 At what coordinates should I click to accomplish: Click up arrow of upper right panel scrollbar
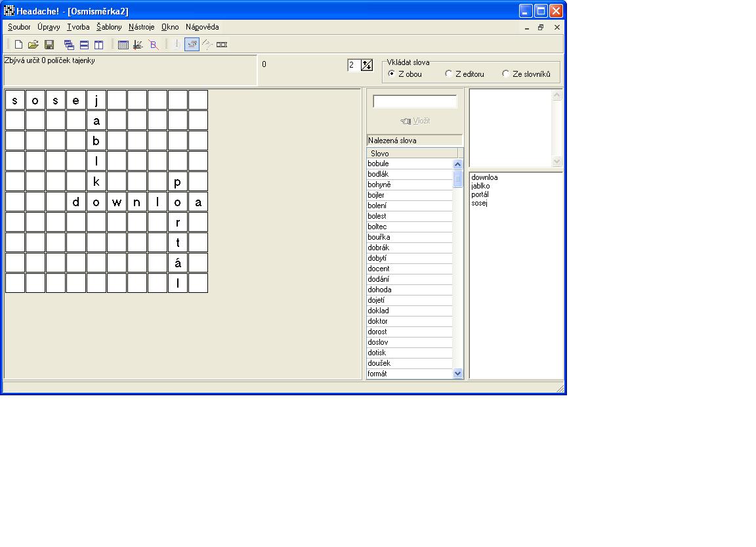click(x=557, y=95)
